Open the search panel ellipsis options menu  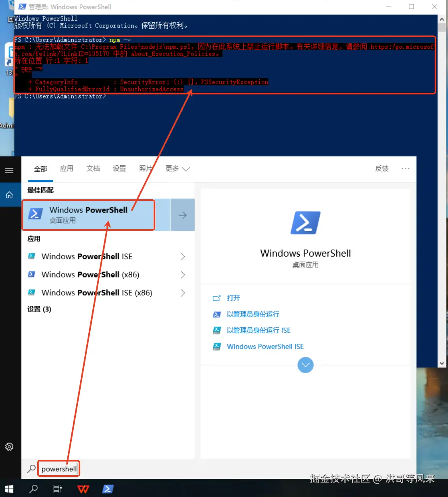click(406, 169)
